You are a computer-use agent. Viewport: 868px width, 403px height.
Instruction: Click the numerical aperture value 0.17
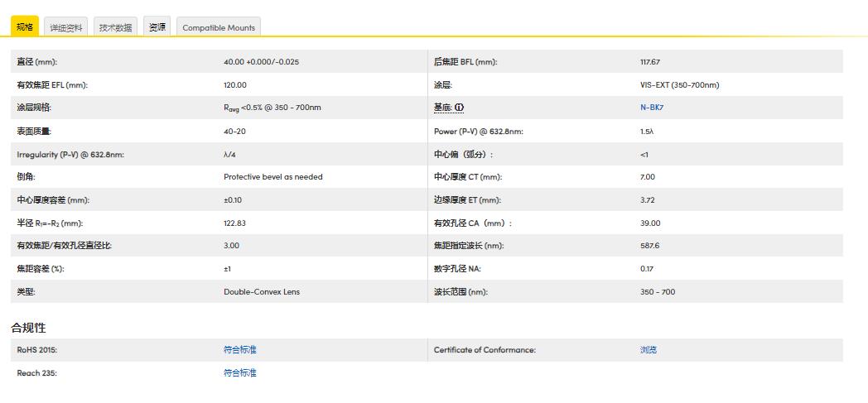point(647,269)
